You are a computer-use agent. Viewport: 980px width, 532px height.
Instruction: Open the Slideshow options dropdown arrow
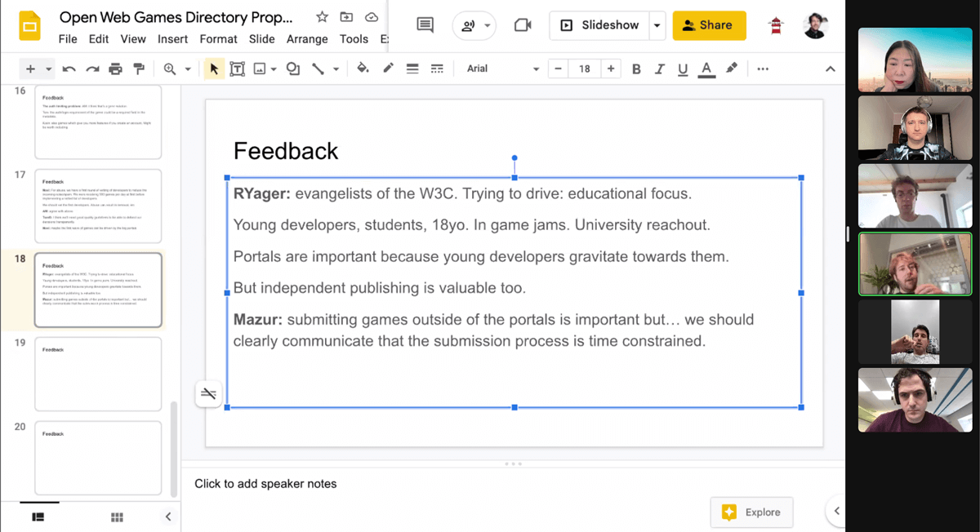click(x=657, y=25)
